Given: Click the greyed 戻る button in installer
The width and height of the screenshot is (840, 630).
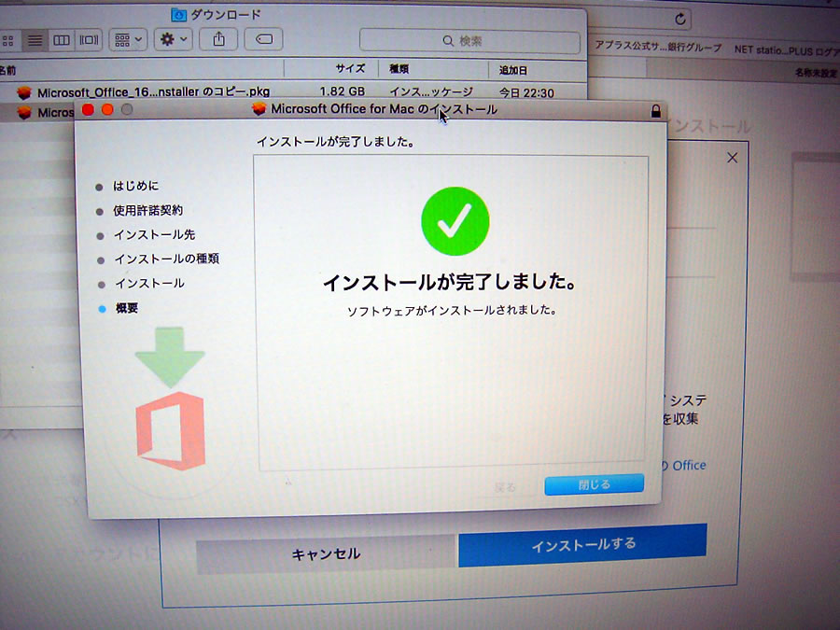Looking at the screenshot, I should pos(505,487).
